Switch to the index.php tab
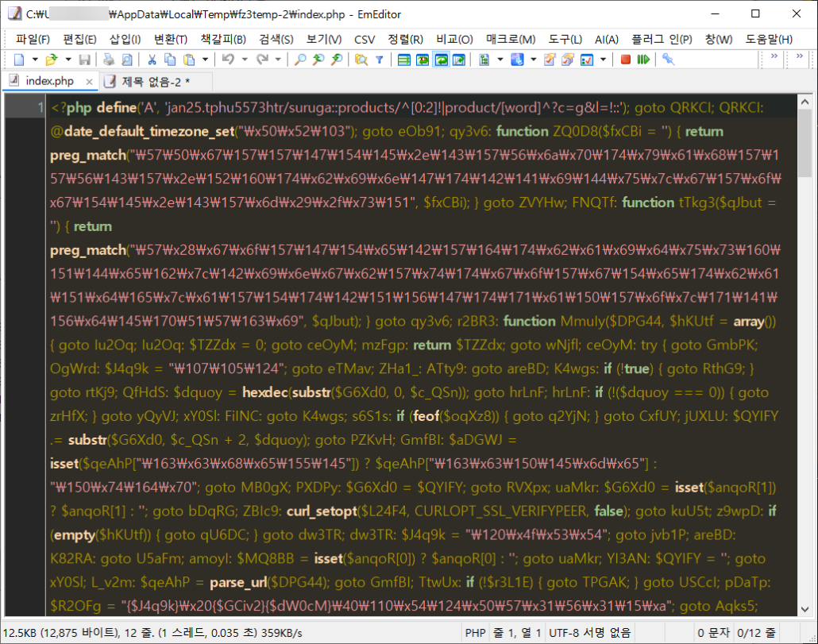 (49, 81)
